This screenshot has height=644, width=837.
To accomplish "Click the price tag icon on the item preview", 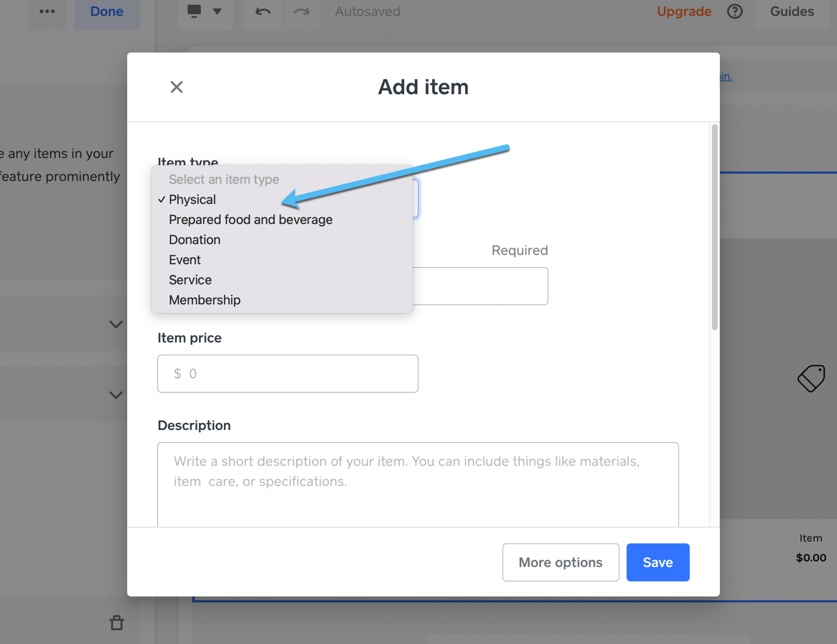I will tap(810, 378).
